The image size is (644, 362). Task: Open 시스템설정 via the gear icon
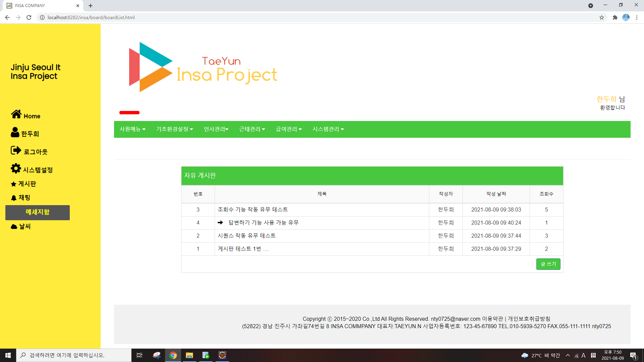click(x=16, y=168)
